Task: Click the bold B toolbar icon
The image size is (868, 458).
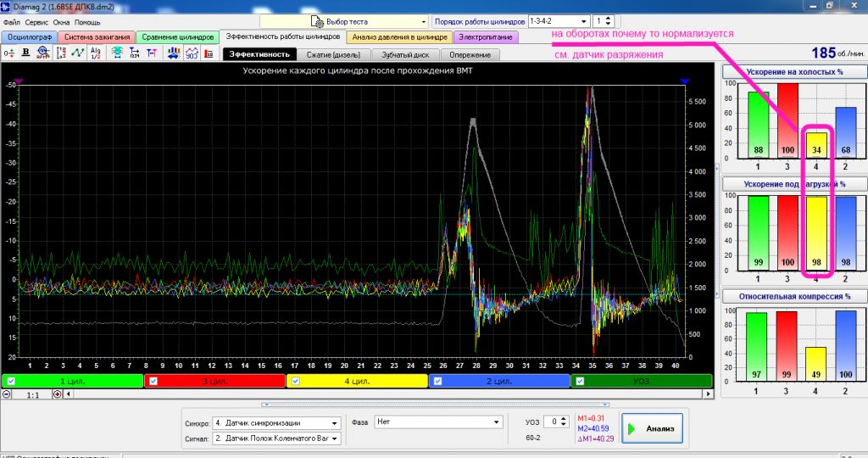Action: 25,53
